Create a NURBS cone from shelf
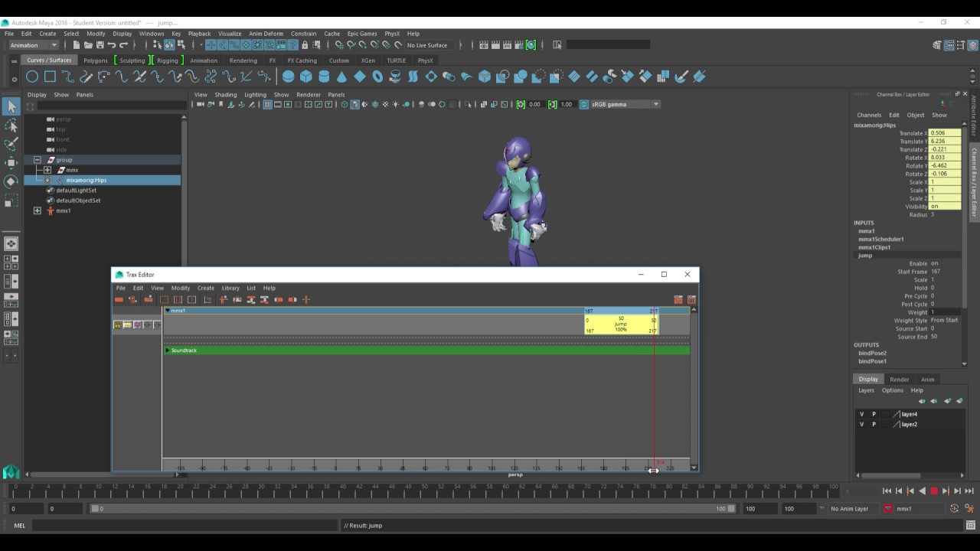The width and height of the screenshot is (980, 551). (x=341, y=77)
